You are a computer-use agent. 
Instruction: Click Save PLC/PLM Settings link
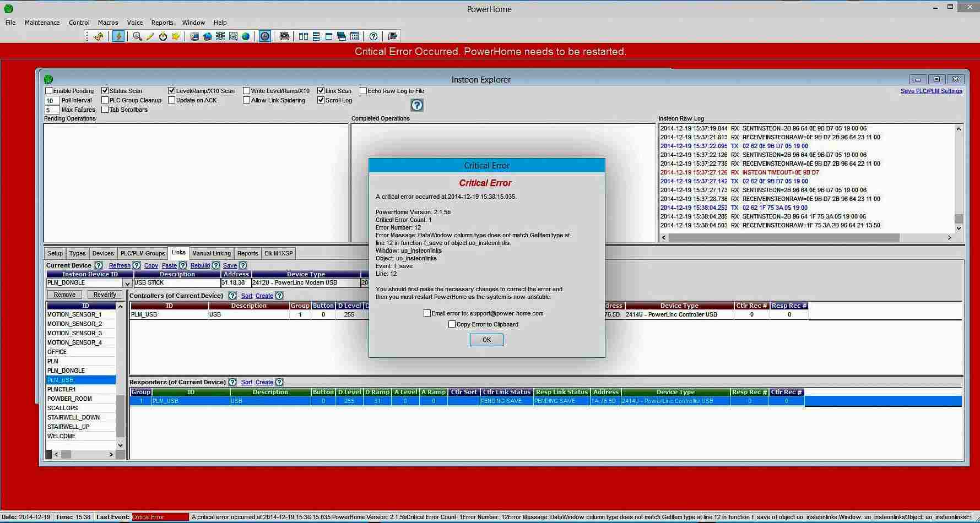point(932,91)
